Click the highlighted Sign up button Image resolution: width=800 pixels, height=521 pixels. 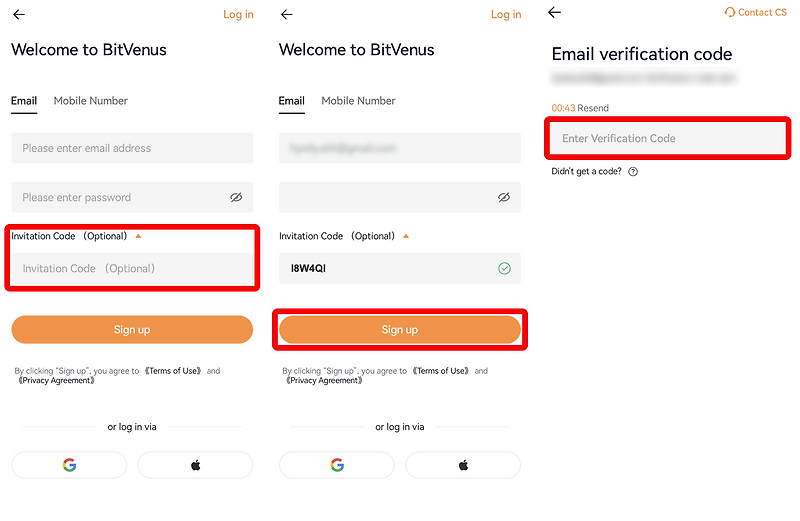point(400,330)
